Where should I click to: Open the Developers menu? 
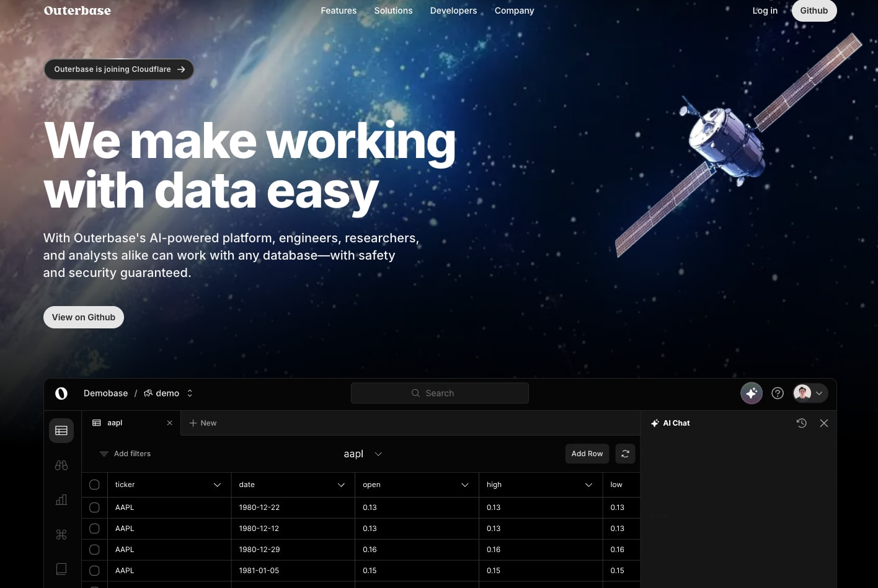click(x=453, y=11)
